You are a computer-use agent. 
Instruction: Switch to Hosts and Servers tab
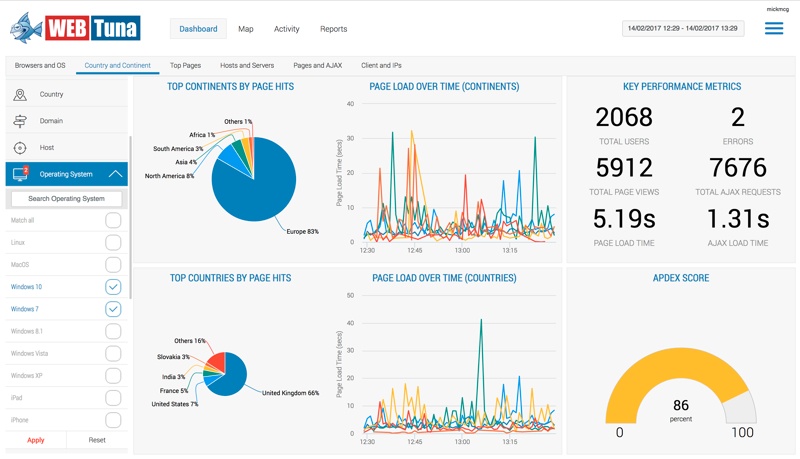point(247,65)
